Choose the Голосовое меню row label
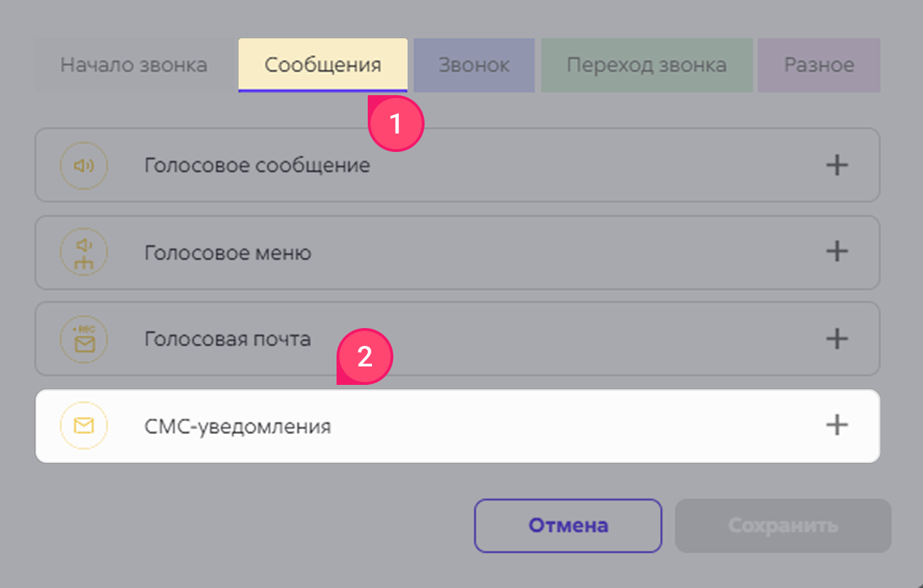This screenshot has width=923, height=588. [x=228, y=252]
